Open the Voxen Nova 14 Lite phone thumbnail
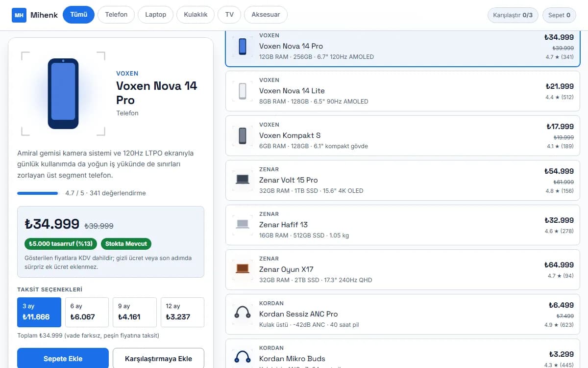Image resolution: width=588 pixels, height=368 pixels. tap(243, 91)
